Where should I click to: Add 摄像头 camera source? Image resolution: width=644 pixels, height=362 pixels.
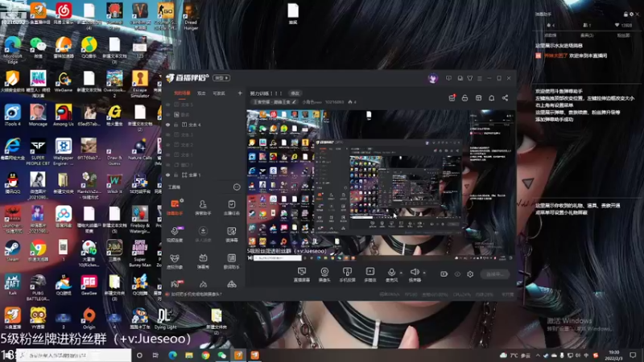point(324,274)
